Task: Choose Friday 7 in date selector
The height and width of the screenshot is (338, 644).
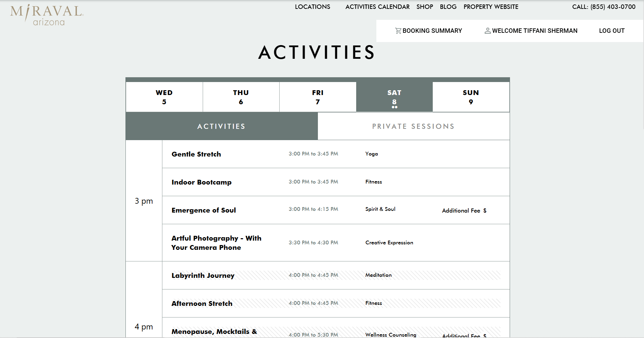Action: pos(318,97)
